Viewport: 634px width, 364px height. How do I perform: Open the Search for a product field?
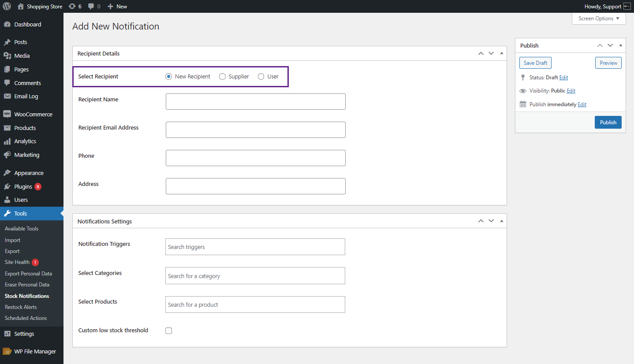[255, 305]
